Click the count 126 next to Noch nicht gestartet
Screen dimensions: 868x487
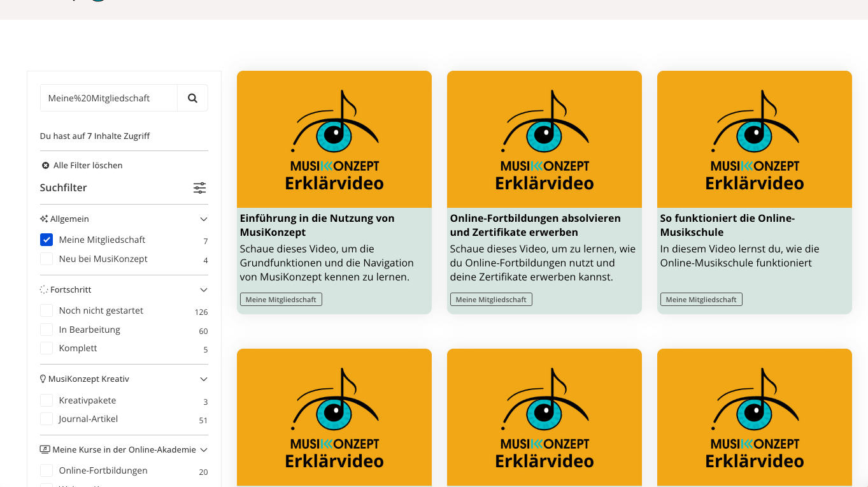201,312
